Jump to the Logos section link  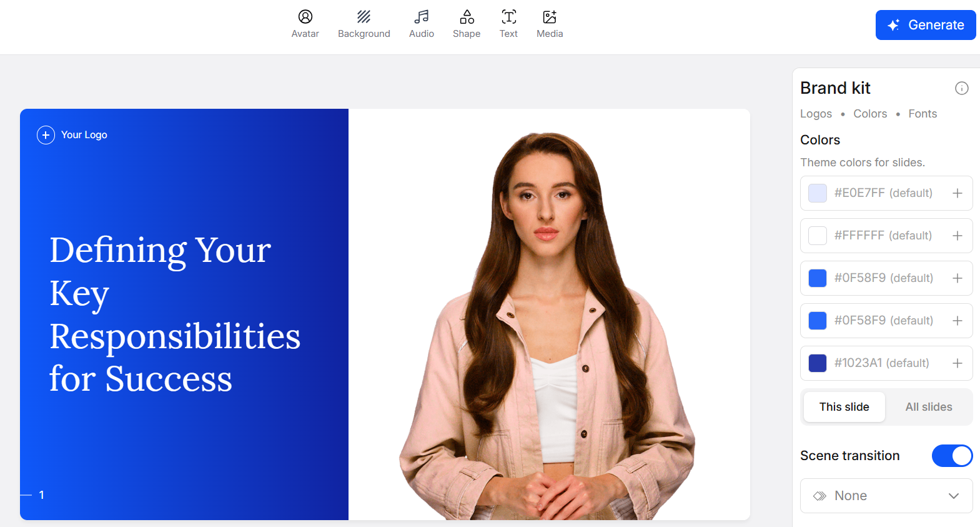coord(816,114)
